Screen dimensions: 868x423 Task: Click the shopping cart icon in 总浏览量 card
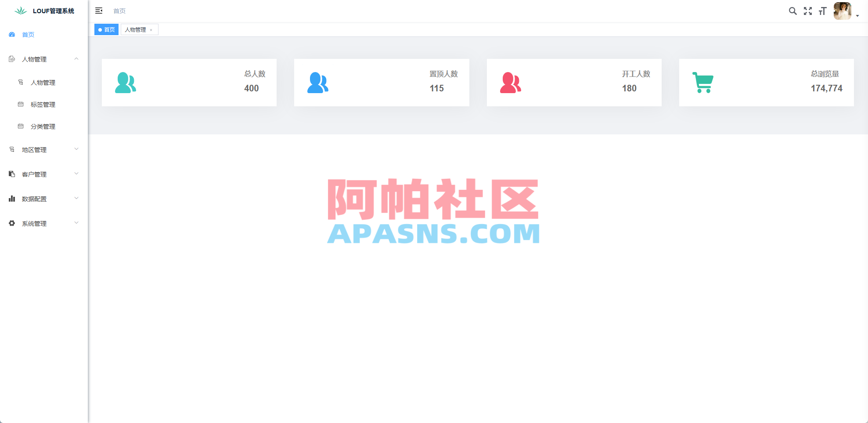pyautogui.click(x=703, y=83)
